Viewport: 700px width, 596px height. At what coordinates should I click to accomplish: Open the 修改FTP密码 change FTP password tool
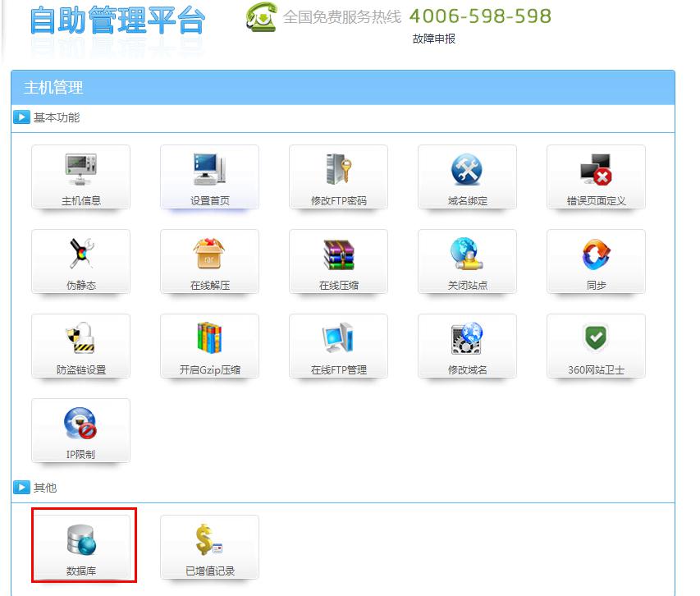[338, 177]
